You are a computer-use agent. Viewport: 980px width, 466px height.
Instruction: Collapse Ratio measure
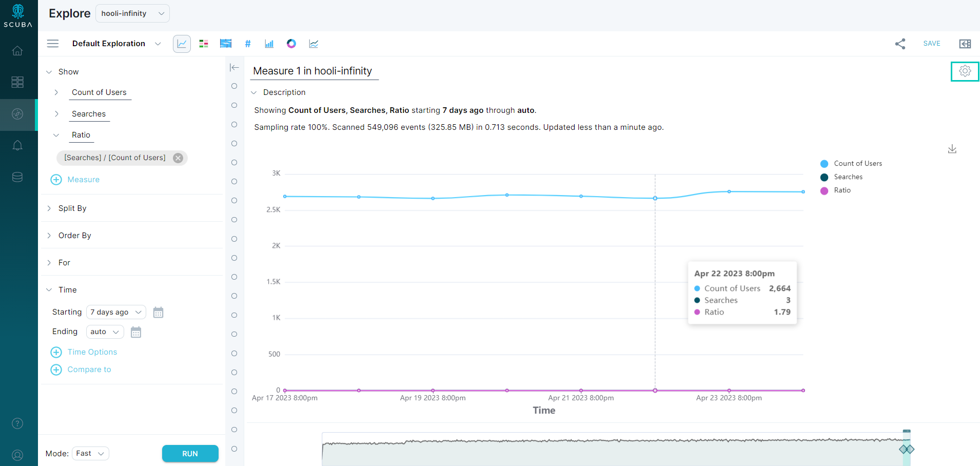pyautogui.click(x=56, y=135)
